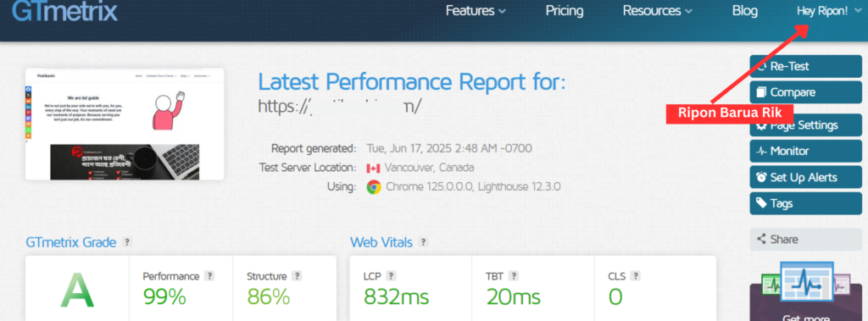Click the Monitor pulse icon
The width and height of the screenshot is (868, 321).
(762, 151)
